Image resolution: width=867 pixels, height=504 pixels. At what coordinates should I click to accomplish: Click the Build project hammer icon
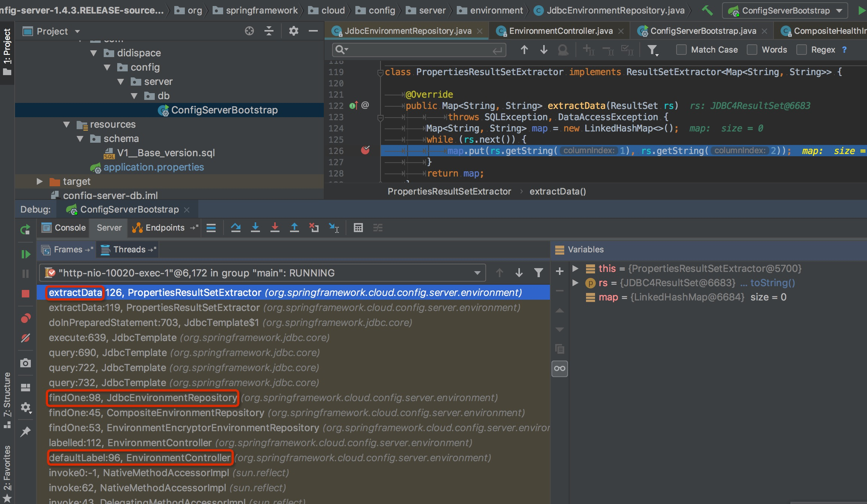[707, 11]
